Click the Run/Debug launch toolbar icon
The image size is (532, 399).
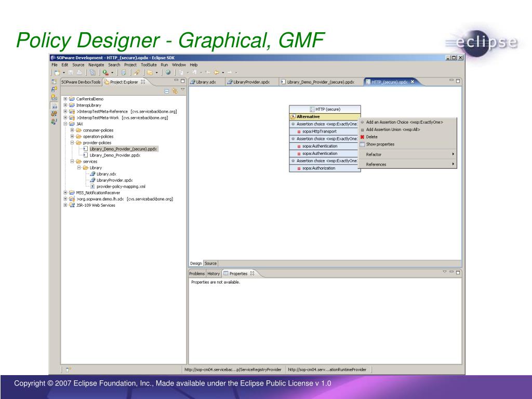pyautogui.click(x=105, y=73)
